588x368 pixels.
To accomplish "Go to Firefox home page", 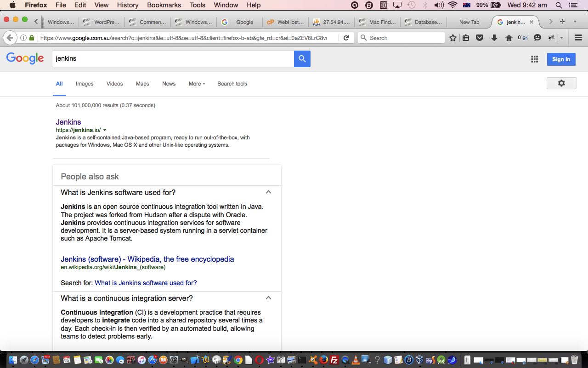I will point(509,38).
